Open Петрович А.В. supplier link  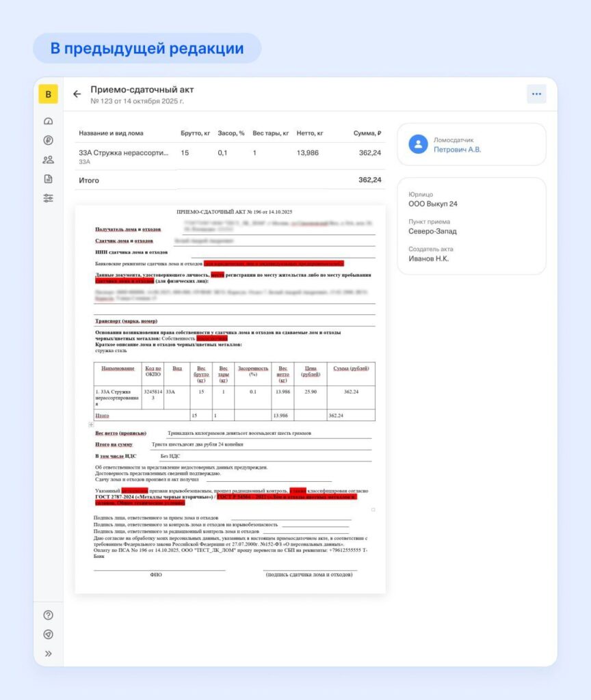coord(457,150)
